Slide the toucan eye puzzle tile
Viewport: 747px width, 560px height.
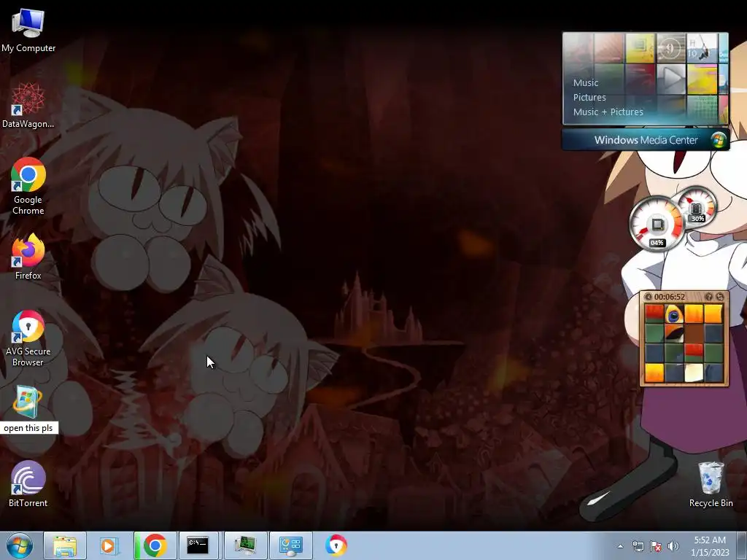click(673, 314)
